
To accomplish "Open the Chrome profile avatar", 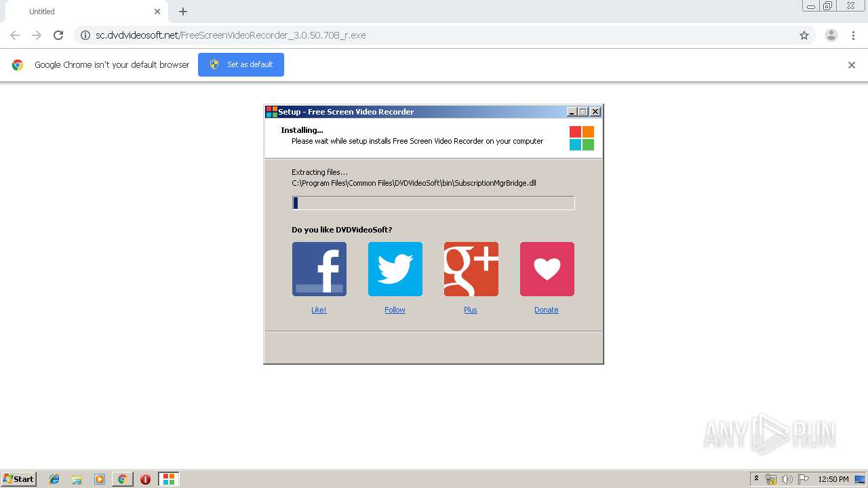I will click(x=831, y=35).
